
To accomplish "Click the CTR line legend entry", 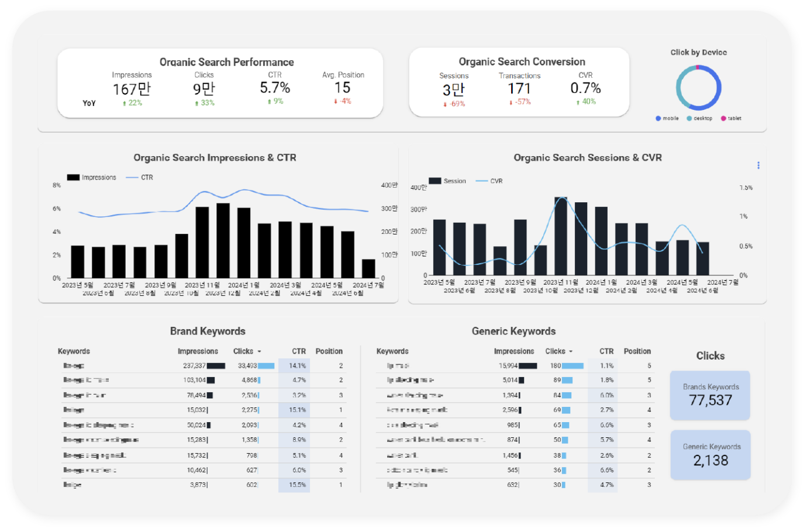I will pyautogui.click(x=139, y=177).
